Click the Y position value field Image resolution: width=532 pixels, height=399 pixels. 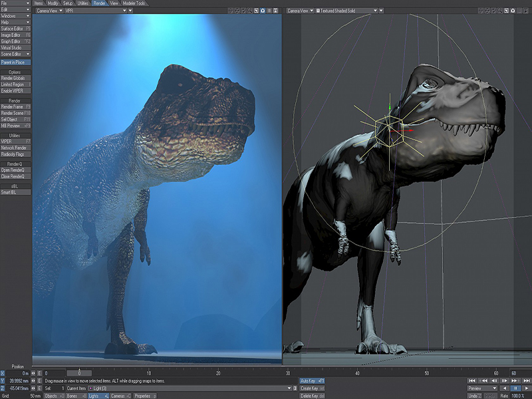tap(19, 380)
